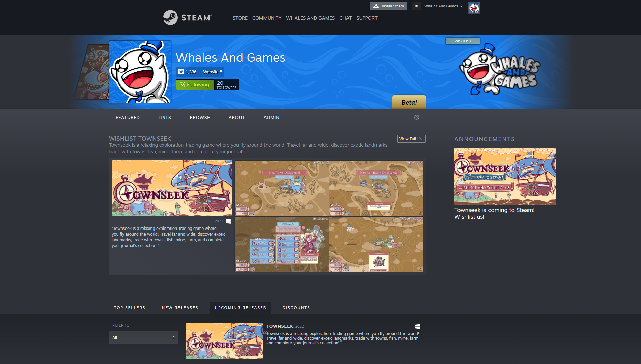Switch to the FEATURED tab

[128, 117]
